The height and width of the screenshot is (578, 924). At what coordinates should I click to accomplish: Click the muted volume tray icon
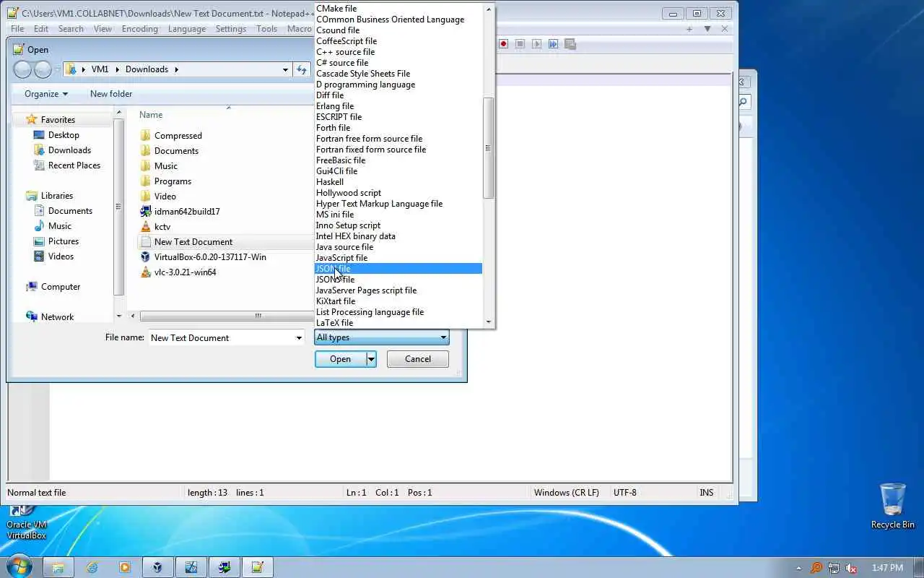(x=851, y=568)
